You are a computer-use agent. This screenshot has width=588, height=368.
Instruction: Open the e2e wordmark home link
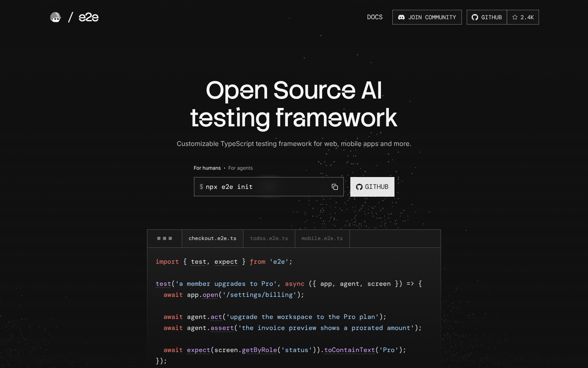tap(89, 17)
